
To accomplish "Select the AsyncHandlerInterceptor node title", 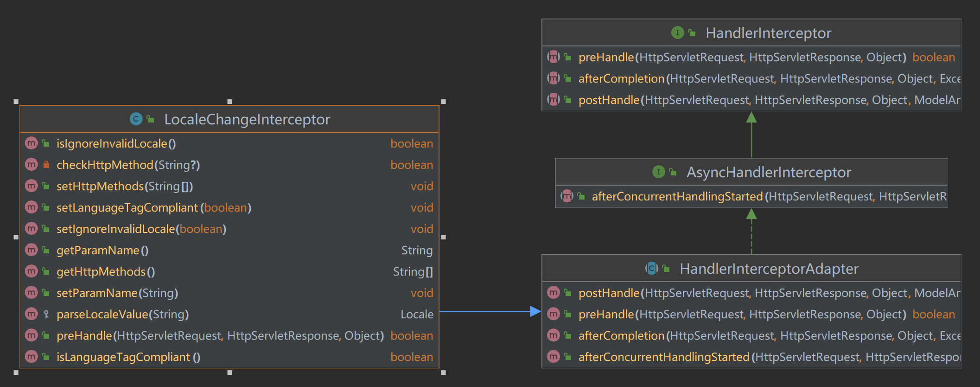I will pyautogui.click(x=769, y=173).
